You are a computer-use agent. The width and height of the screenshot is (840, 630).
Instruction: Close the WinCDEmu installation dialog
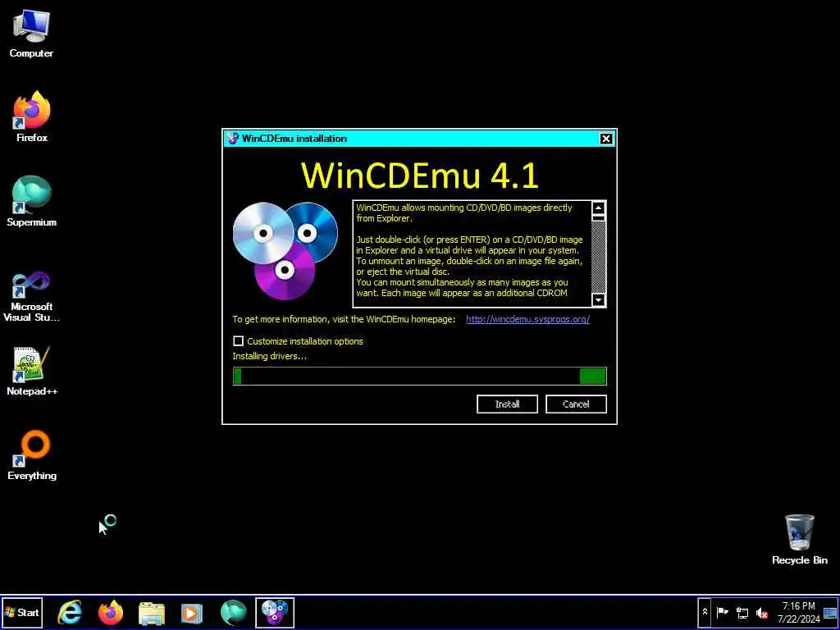pos(605,139)
